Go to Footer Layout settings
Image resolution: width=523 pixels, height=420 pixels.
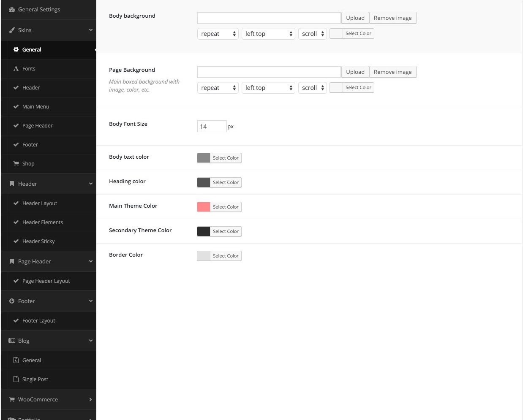pyautogui.click(x=38, y=320)
